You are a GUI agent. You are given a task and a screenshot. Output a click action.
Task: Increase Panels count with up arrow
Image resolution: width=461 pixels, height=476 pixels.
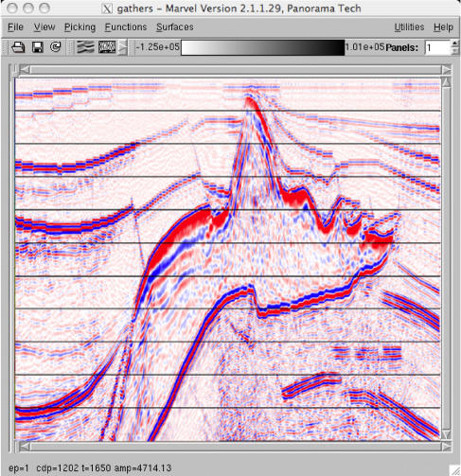[x=454, y=44]
